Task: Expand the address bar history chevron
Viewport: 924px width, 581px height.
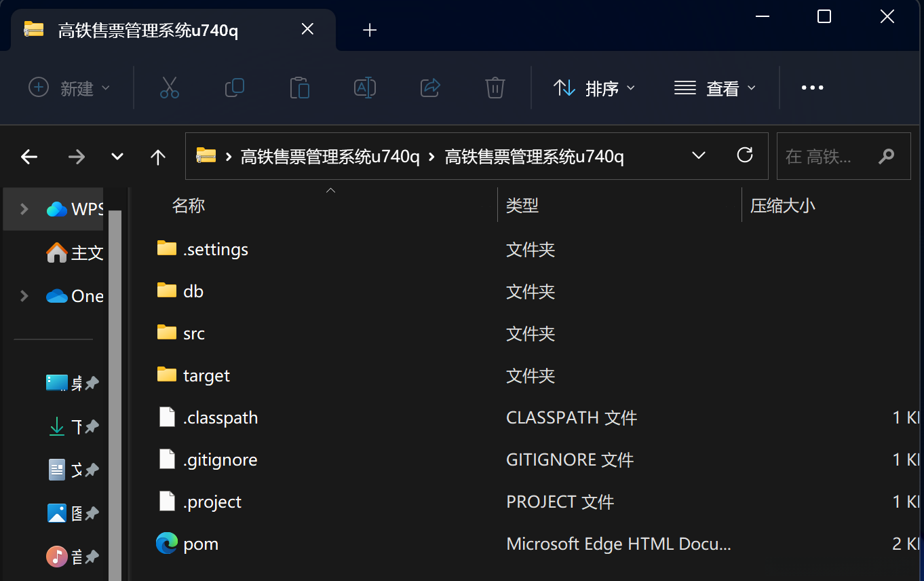Action: coord(698,156)
